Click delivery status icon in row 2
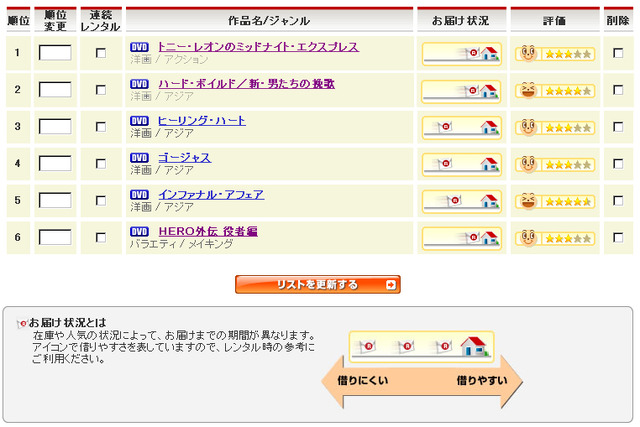The height and width of the screenshot is (427, 640). pyautogui.click(x=462, y=91)
